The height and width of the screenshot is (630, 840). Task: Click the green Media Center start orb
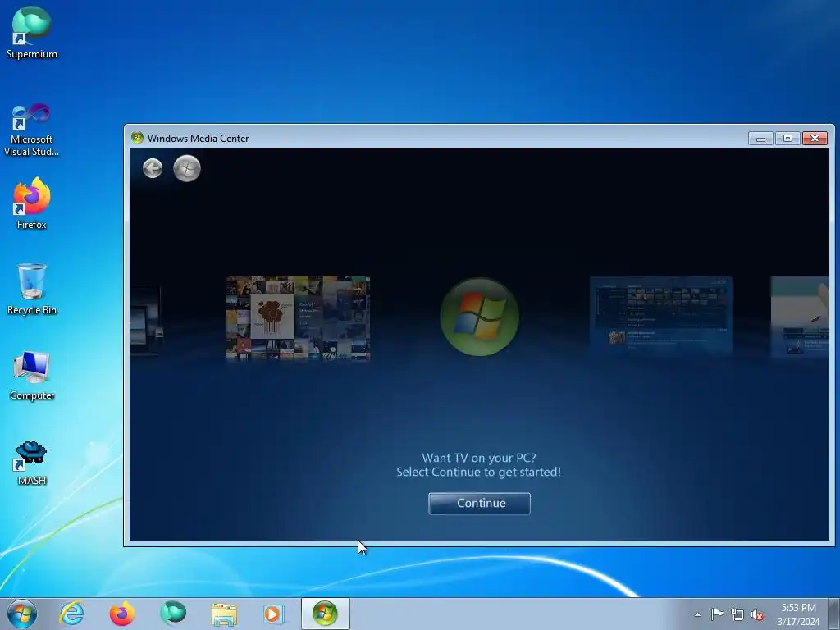187,168
